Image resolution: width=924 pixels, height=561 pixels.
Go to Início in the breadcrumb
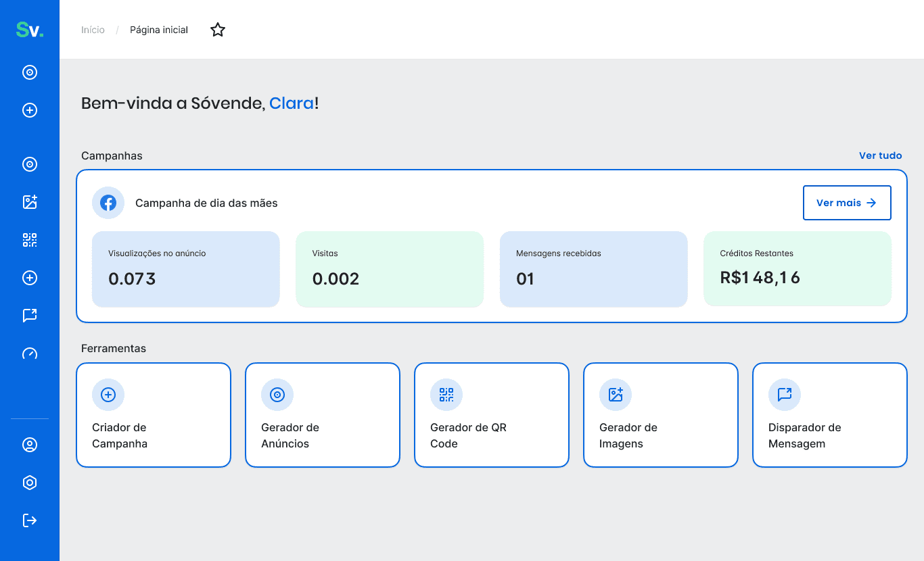coord(93,30)
